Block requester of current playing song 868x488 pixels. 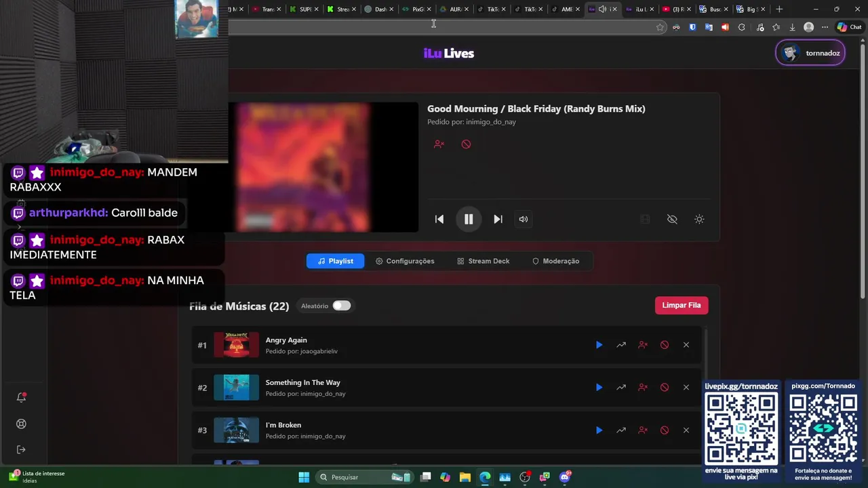pos(439,144)
